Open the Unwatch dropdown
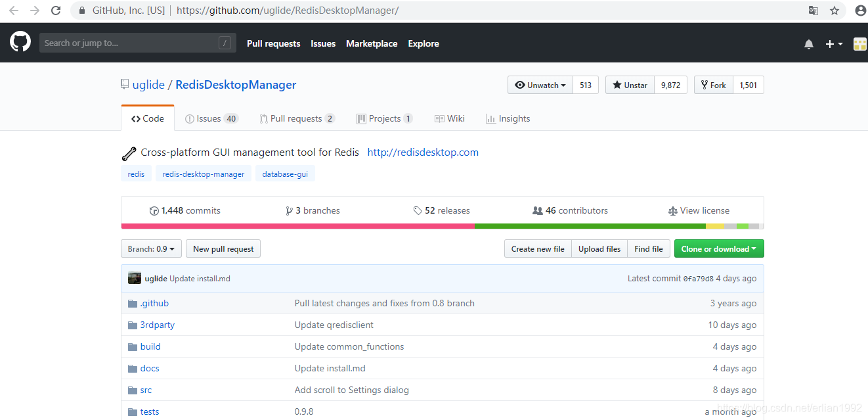 (x=540, y=85)
